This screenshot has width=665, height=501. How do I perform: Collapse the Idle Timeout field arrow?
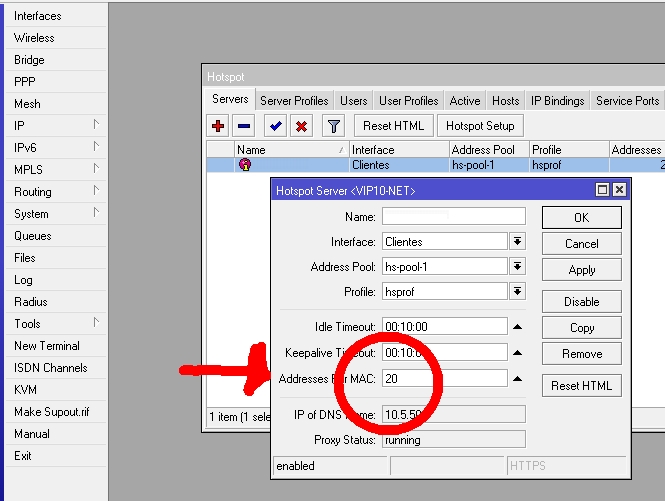(x=517, y=327)
